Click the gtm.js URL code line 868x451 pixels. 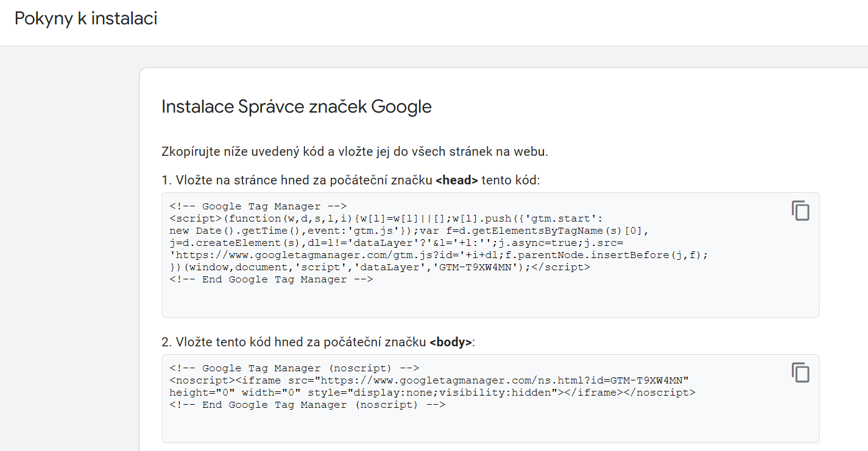point(439,255)
